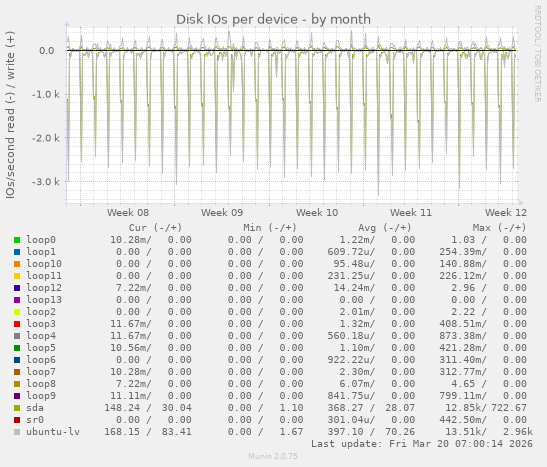Click the 'Max (-/+)' column header

pos(499,228)
